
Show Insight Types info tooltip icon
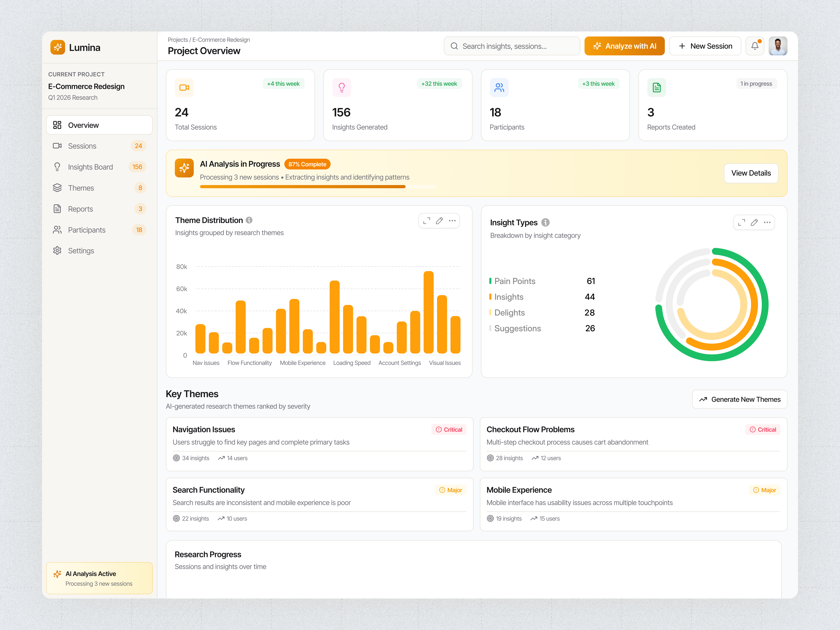545,222
